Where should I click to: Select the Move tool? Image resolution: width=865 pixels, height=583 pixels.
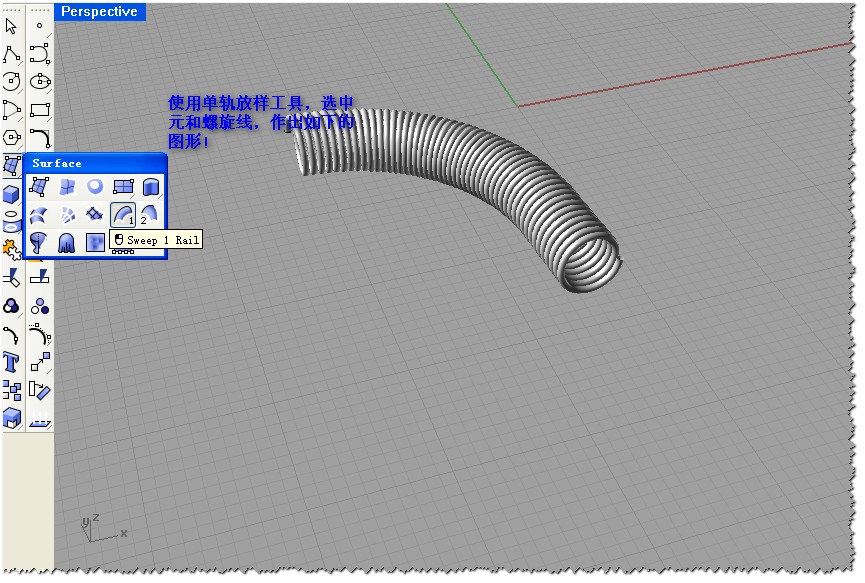[40, 362]
